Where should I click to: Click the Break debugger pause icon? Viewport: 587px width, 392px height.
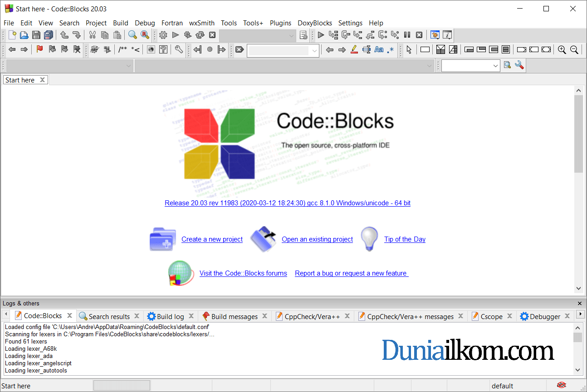pyautogui.click(x=407, y=35)
